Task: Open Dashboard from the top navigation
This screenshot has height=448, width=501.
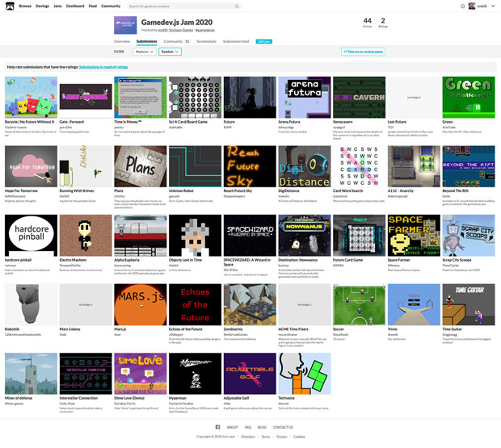Action: (x=75, y=6)
